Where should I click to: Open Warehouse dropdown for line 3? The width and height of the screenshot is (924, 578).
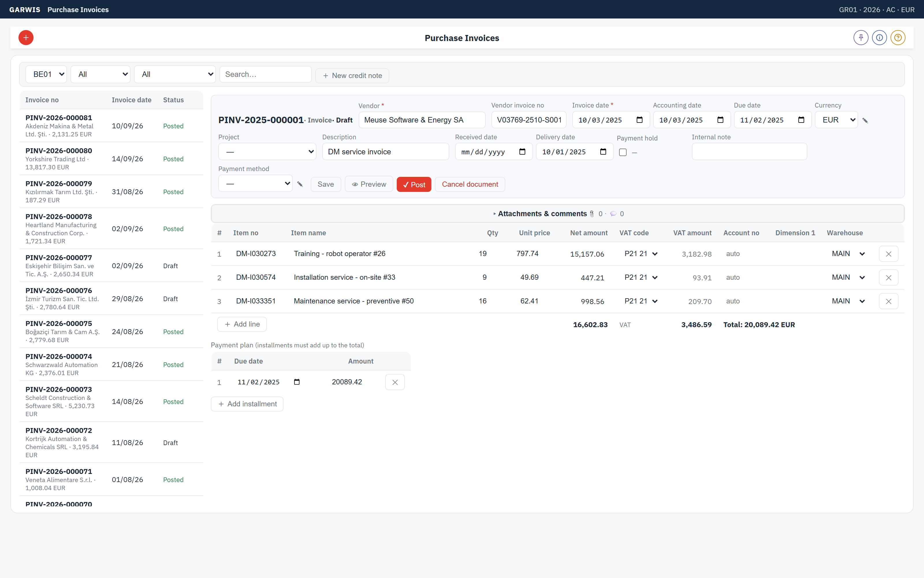click(x=848, y=301)
